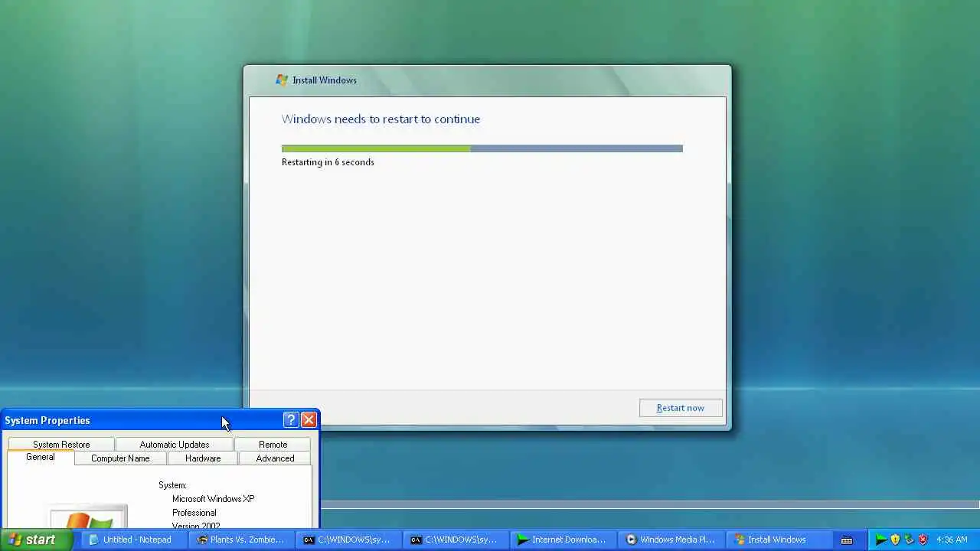Image resolution: width=980 pixels, height=551 pixels.
Task: Click the 'Microsoft Windows XP' system text
Action: coord(213,499)
